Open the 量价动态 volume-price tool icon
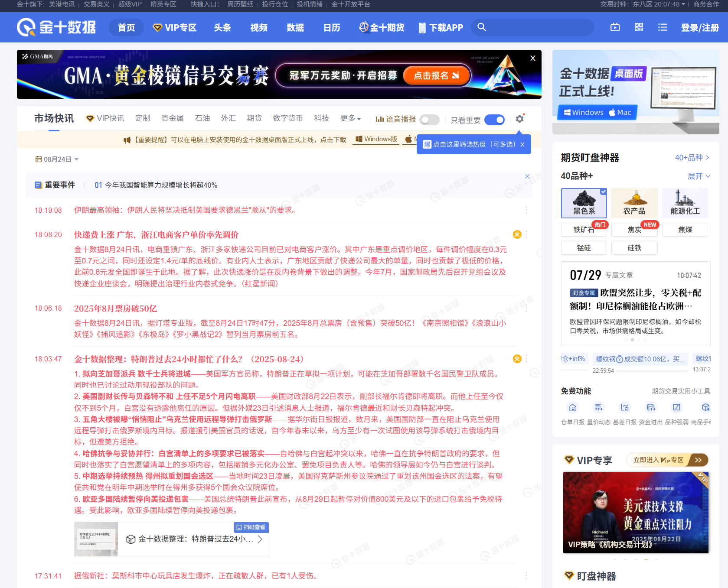This screenshot has width=728, height=588. 599,407
